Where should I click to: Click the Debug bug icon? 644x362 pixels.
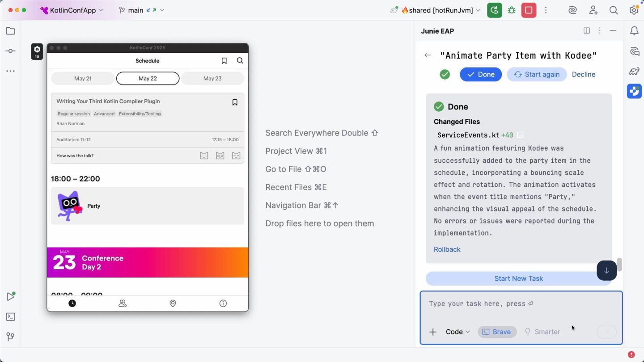click(512, 10)
